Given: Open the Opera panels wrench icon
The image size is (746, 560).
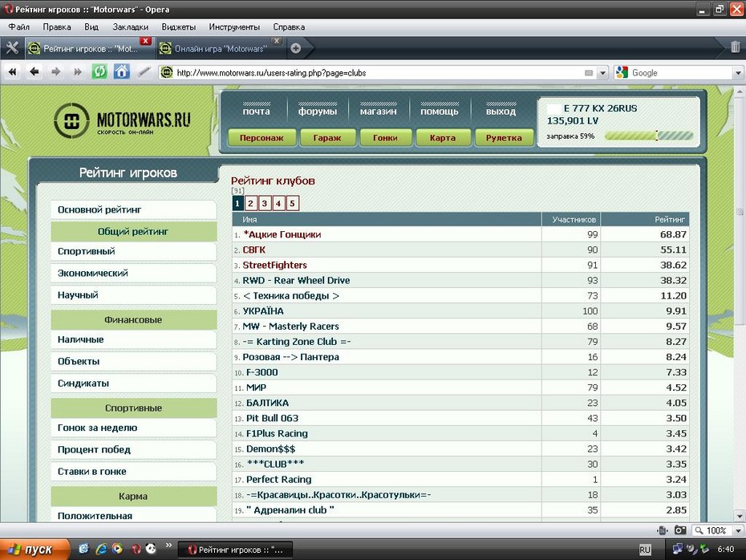Looking at the screenshot, I should click(x=12, y=48).
